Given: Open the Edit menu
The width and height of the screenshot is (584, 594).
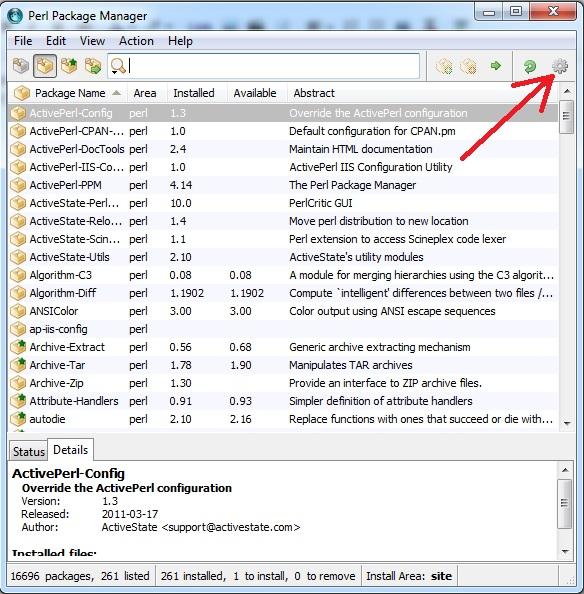Looking at the screenshot, I should 56,41.
